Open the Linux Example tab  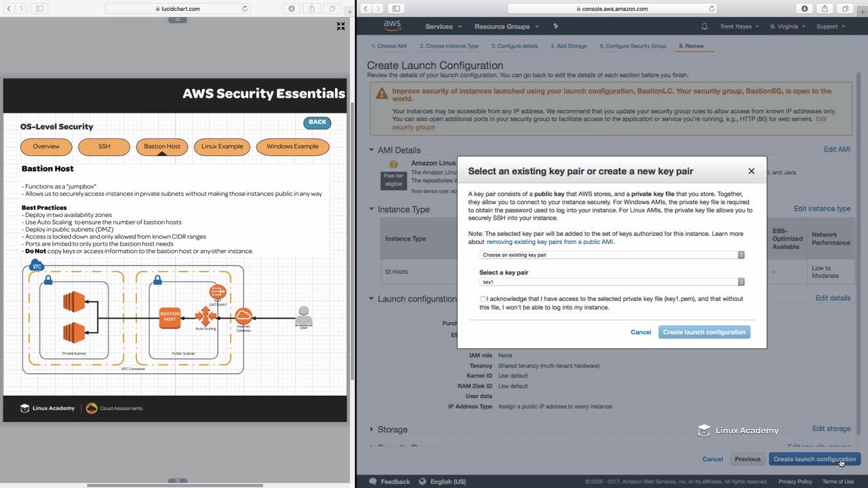(222, 146)
